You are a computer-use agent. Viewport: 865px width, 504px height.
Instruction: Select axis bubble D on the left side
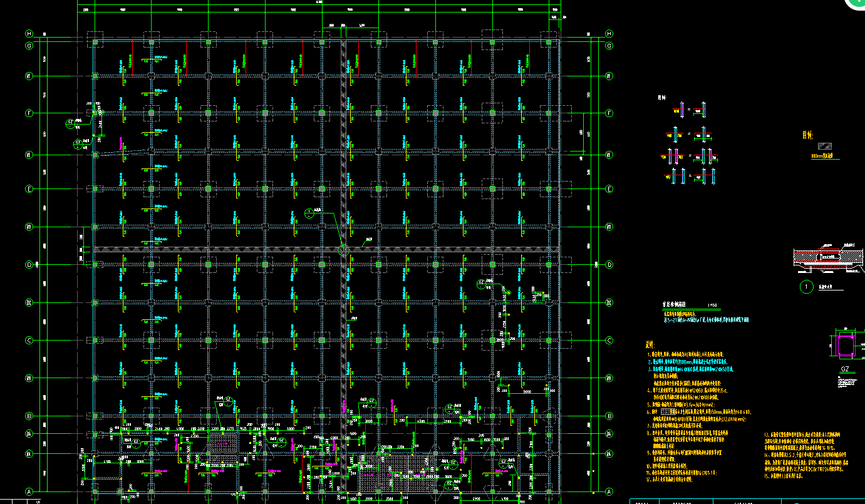pos(29,264)
